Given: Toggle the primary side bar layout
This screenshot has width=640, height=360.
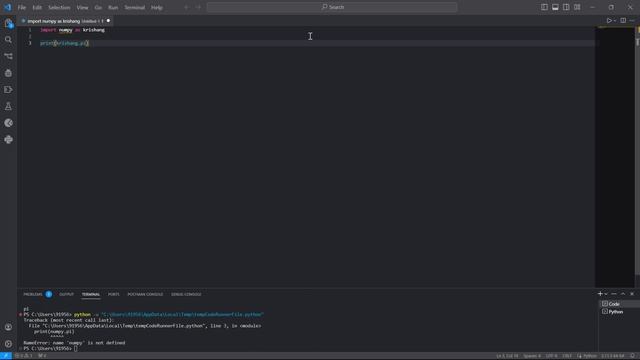Looking at the screenshot, I should [x=544, y=7].
